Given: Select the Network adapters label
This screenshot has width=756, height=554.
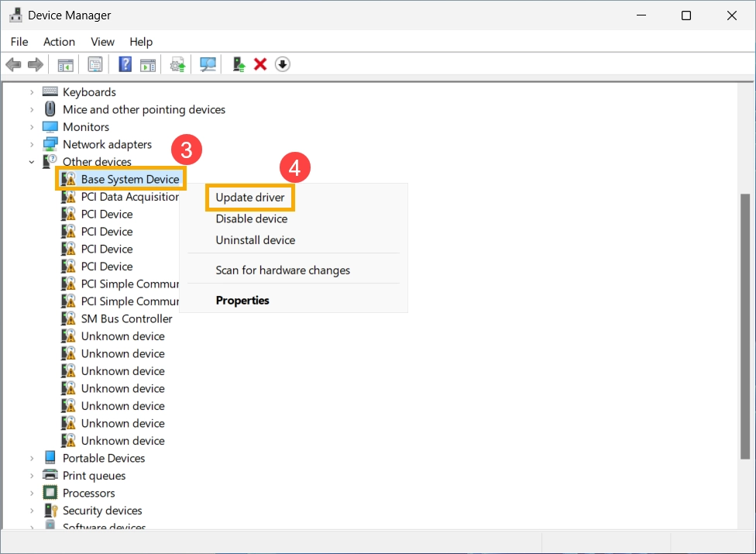Looking at the screenshot, I should [108, 144].
